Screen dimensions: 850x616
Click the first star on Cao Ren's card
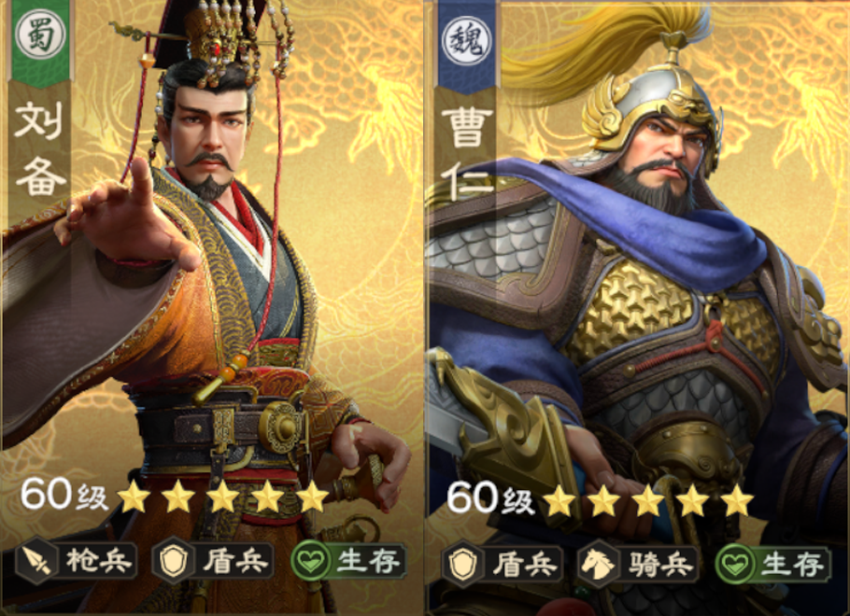pyautogui.click(x=559, y=500)
